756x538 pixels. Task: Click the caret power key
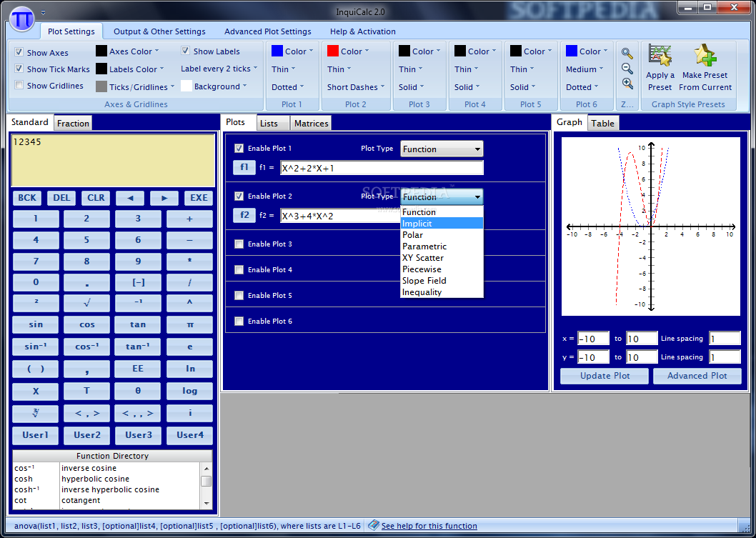tap(189, 303)
